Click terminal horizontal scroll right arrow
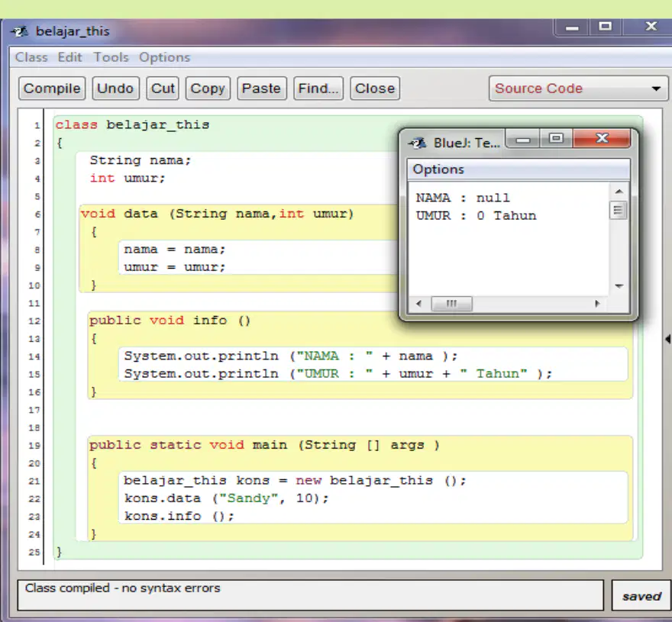Viewport: 672px width, 622px height. click(597, 304)
